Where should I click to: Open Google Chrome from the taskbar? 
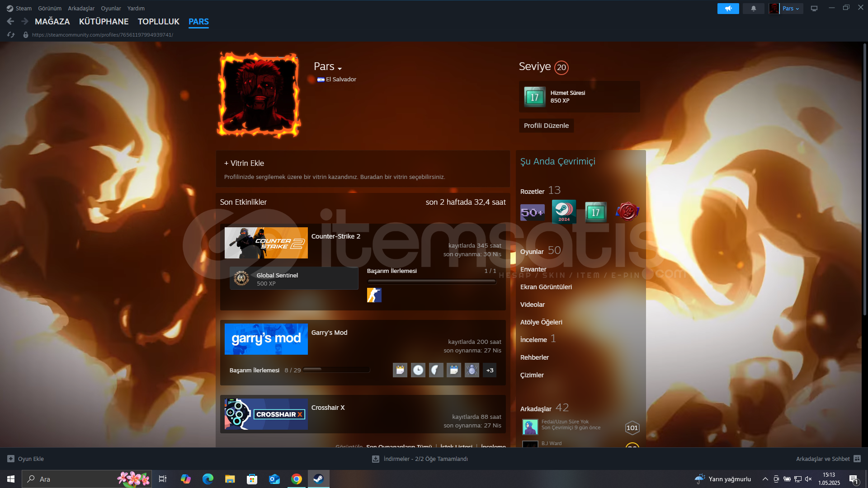coord(297,479)
